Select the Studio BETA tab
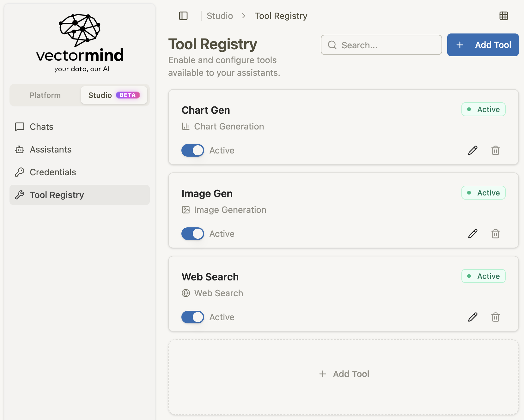The width and height of the screenshot is (524, 420). click(x=114, y=95)
